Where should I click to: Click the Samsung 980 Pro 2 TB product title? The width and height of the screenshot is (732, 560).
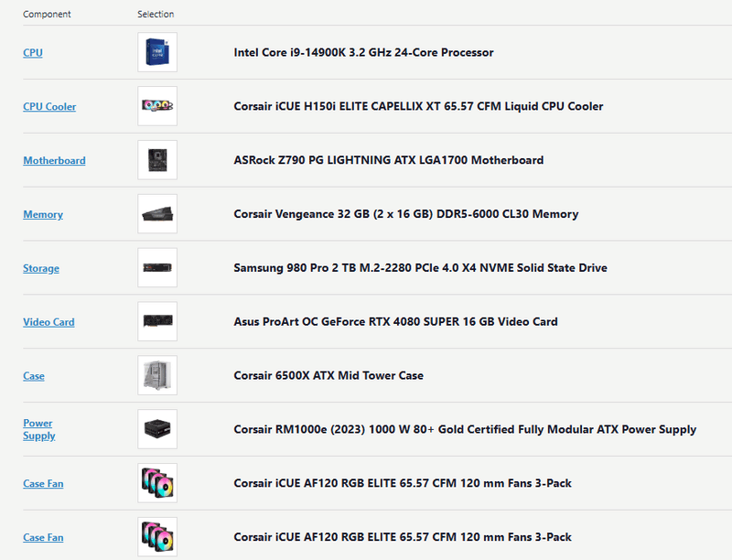tap(420, 268)
